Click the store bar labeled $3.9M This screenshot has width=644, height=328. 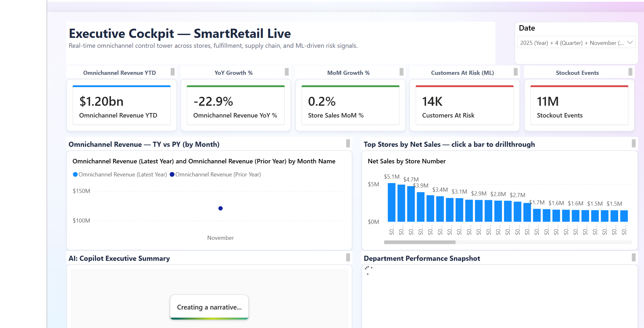tap(421, 207)
